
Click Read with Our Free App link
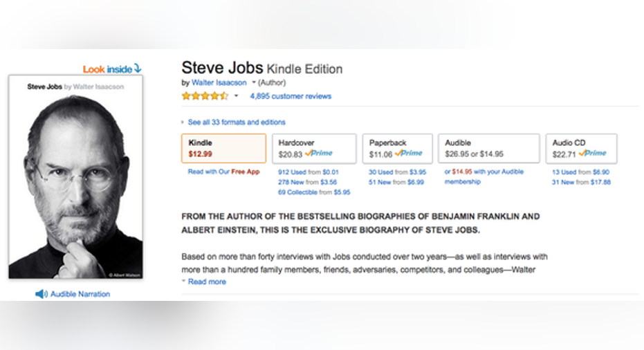[x=224, y=172]
